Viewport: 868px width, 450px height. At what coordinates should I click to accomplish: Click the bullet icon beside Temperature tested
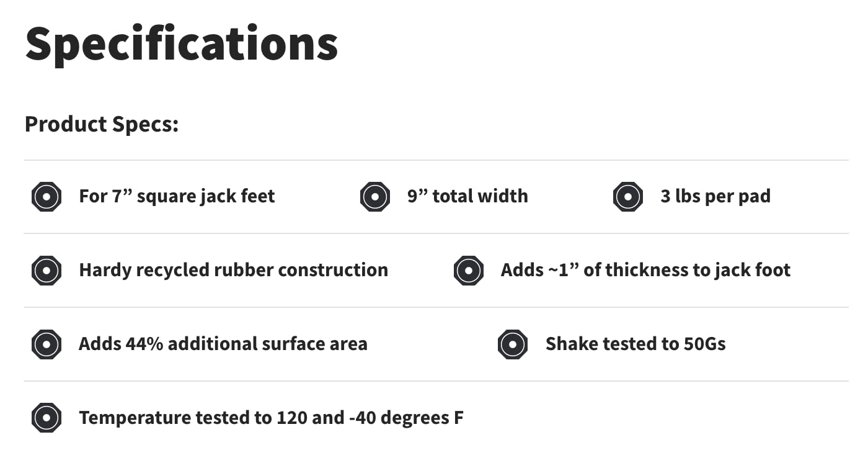click(x=46, y=418)
